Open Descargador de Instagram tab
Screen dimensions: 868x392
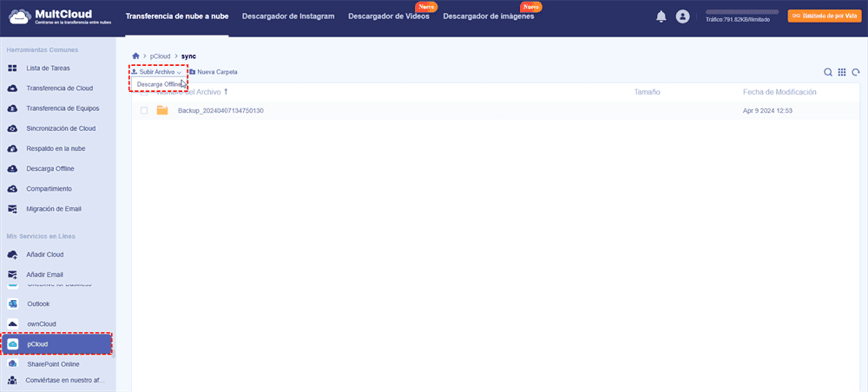(288, 16)
